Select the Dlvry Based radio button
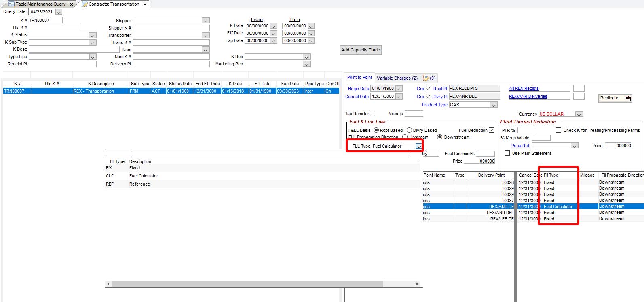Viewport: 644px width, 302px height. click(409, 130)
